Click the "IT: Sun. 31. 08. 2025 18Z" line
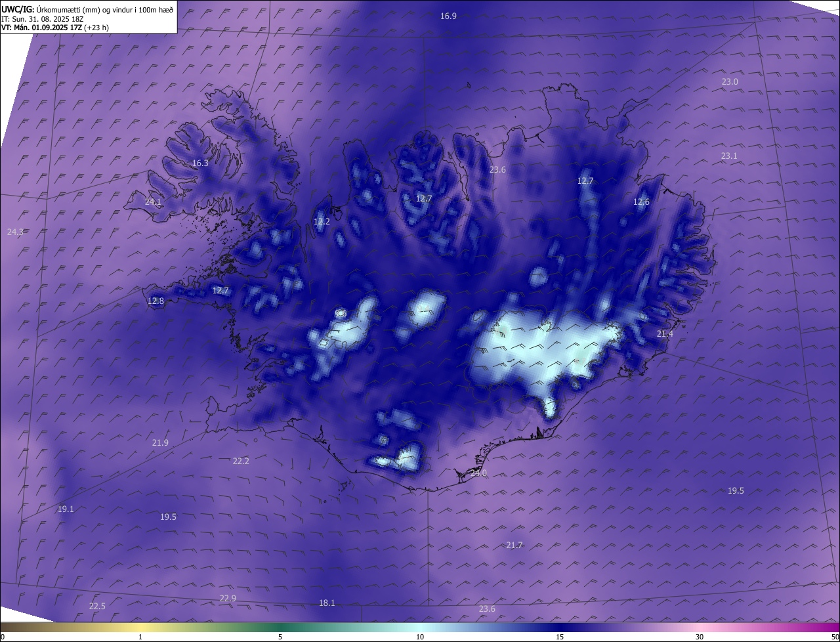This screenshot has width=840, height=642. pos(43,19)
